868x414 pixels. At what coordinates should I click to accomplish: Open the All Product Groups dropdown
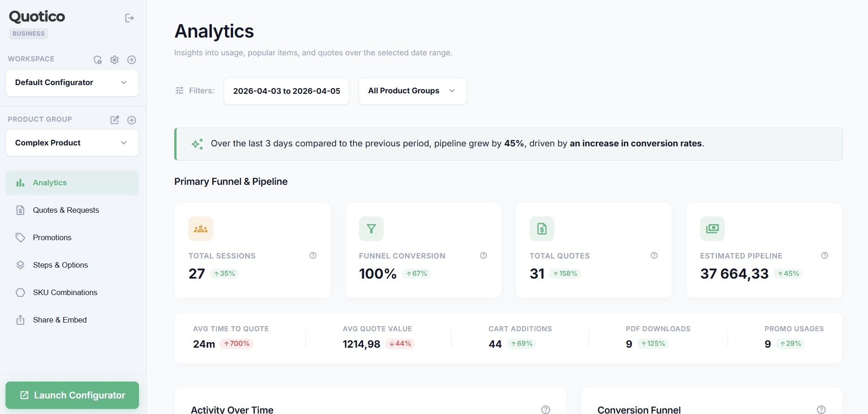coord(412,91)
